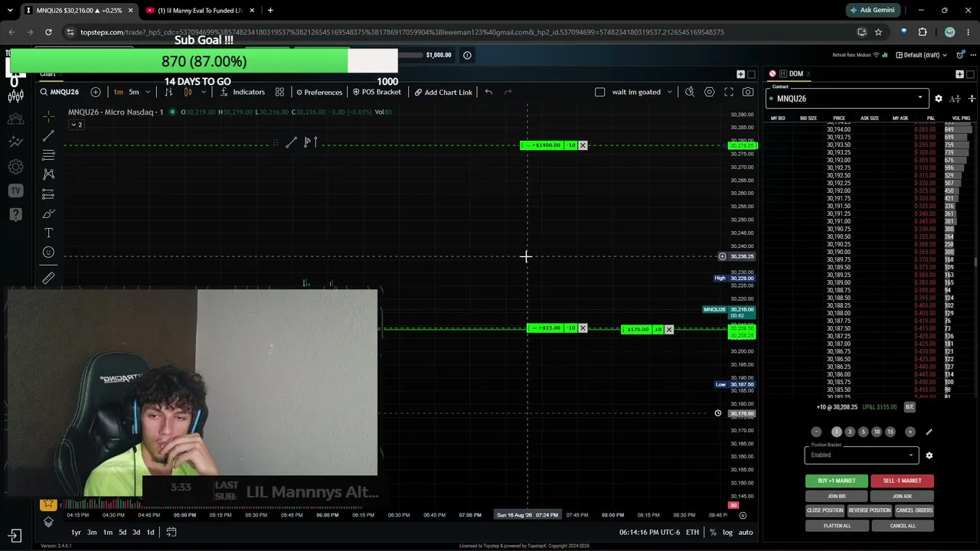Image resolution: width=980 pixels, height=551 pixels.
Task: Open the forecasting and measurement tools
Action: [48, 194]
